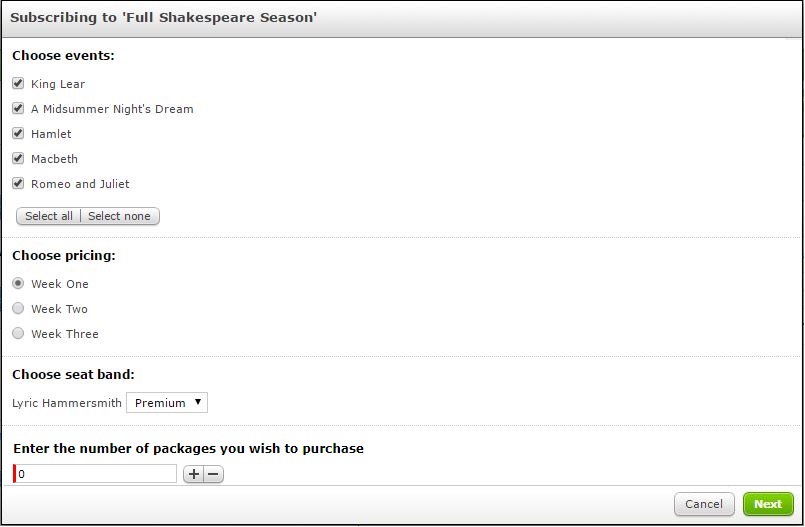
Task: Click the Romeo and Juliet label
Action: 80,184
